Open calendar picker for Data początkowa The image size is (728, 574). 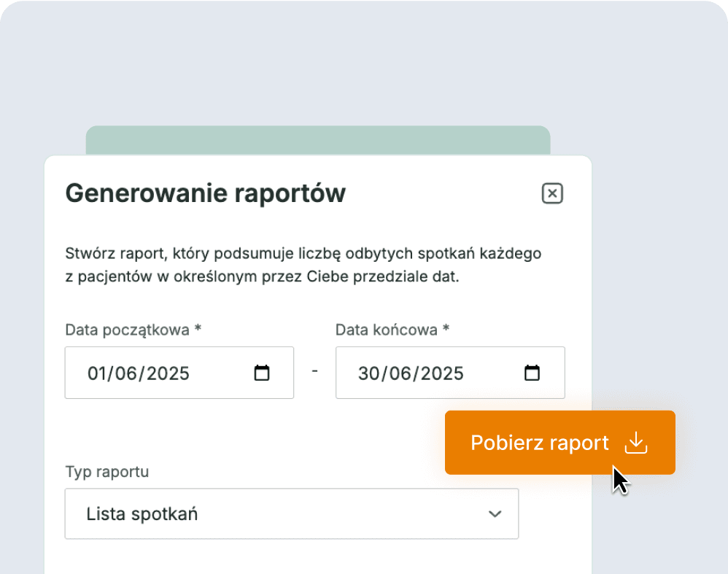[262, 373]
